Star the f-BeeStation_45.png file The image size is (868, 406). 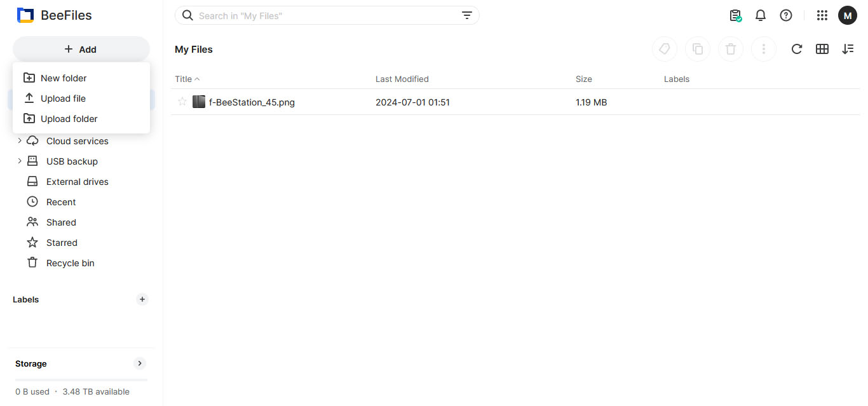[182, 102]
